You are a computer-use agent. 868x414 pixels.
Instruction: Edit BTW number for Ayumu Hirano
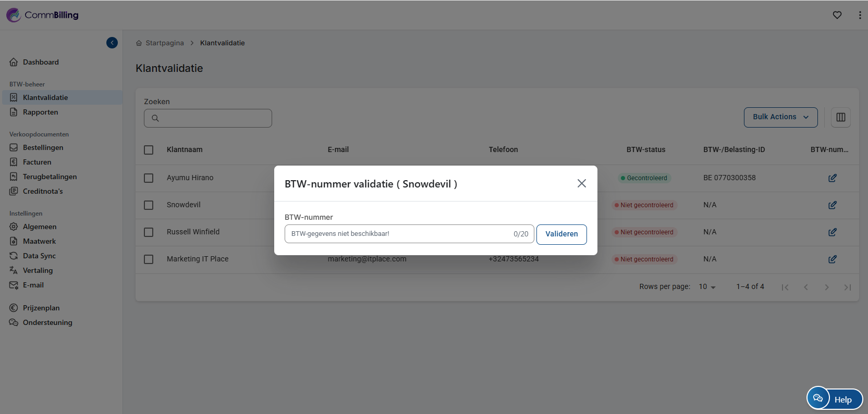pos(832,178)
